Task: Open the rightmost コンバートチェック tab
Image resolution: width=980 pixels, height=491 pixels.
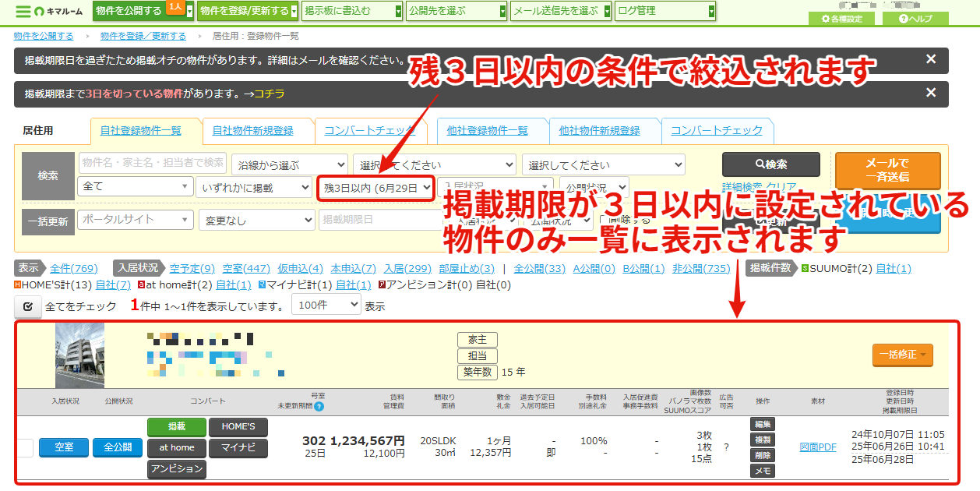Action: tap(717, 131)
